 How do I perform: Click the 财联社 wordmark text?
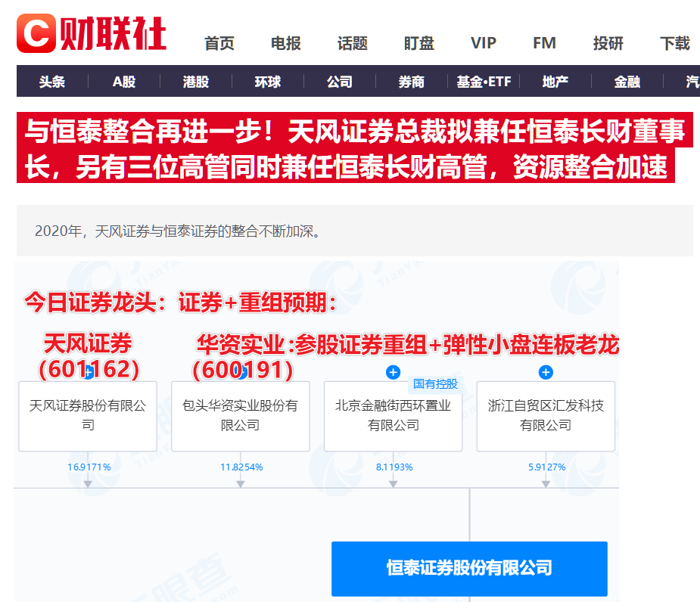tap(113, 33)
